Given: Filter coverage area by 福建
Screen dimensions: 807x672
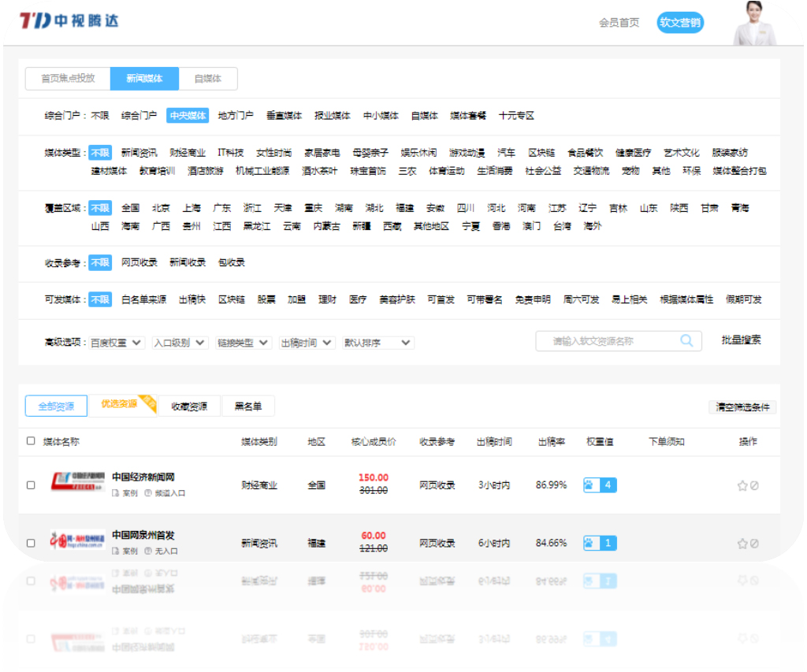Looking at the screenshot, I should [404, 208].
